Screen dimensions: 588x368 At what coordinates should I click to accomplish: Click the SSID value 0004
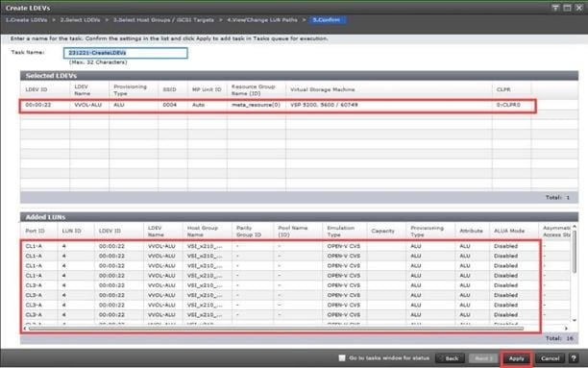click(x=169, y=105)
